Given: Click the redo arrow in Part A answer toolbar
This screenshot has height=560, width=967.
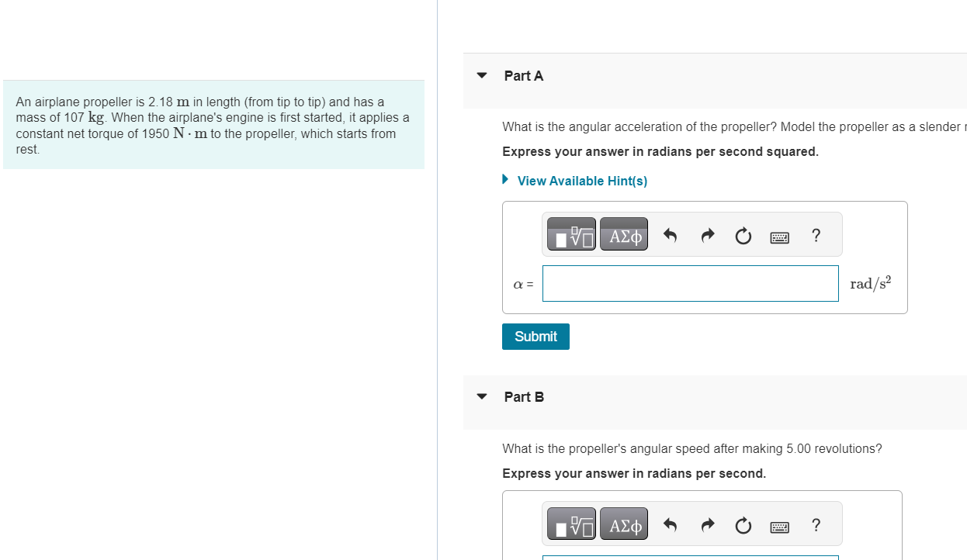Looking at the screenshot, I should [707, 235].
